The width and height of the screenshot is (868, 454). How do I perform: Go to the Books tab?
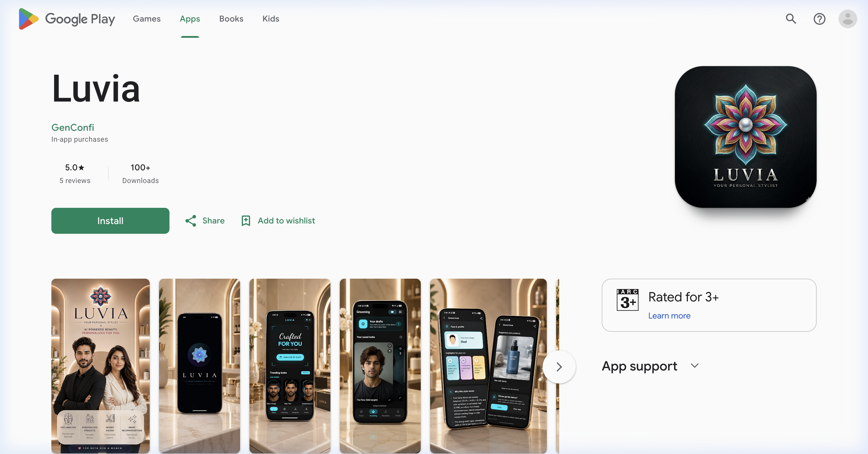(231, 19)
